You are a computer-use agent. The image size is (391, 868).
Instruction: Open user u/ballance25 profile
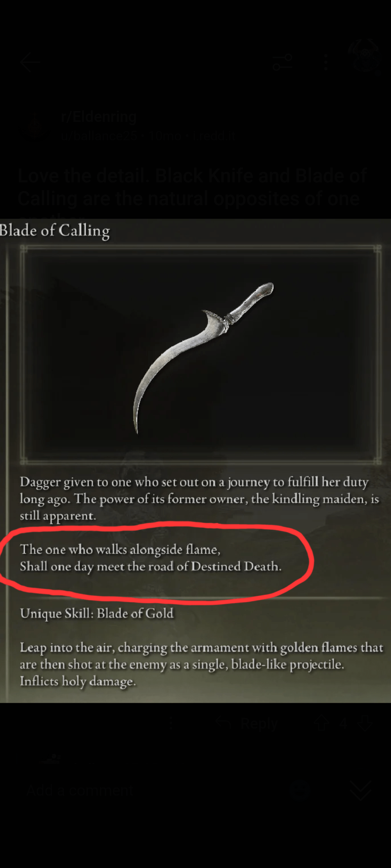pyautogui.click(x=98, y=136)
